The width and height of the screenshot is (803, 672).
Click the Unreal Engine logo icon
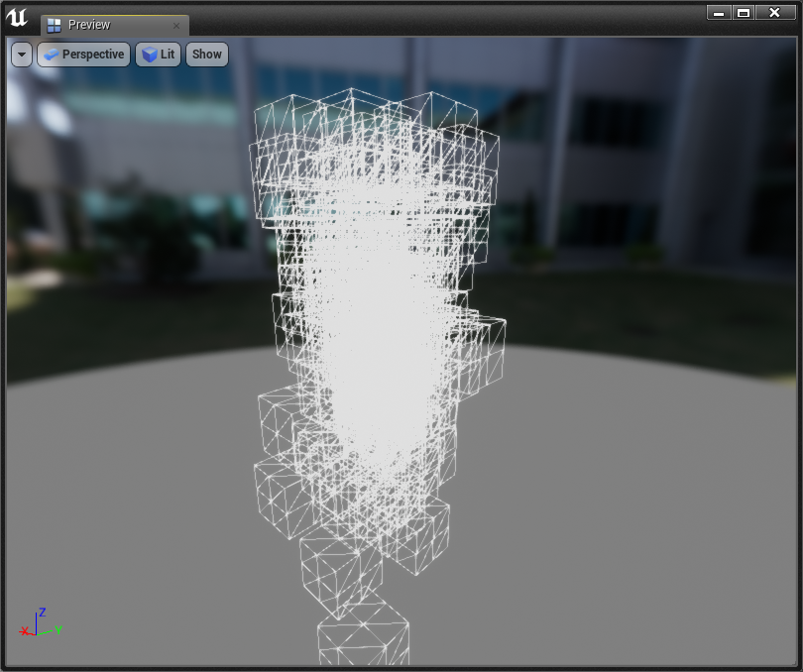17,18
